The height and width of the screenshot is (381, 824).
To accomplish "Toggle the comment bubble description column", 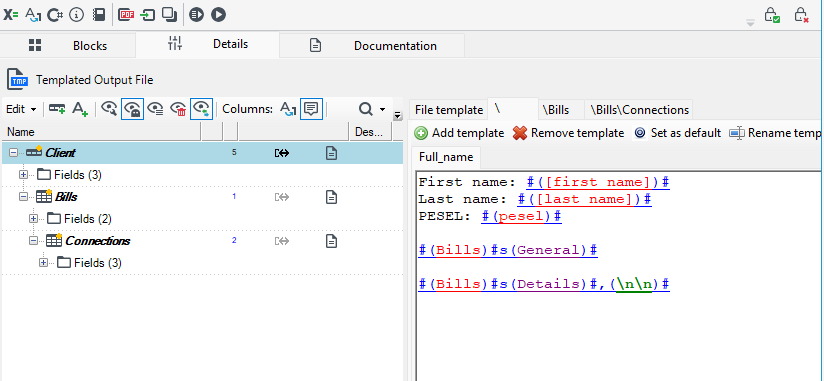I will [x=311, y=109].
